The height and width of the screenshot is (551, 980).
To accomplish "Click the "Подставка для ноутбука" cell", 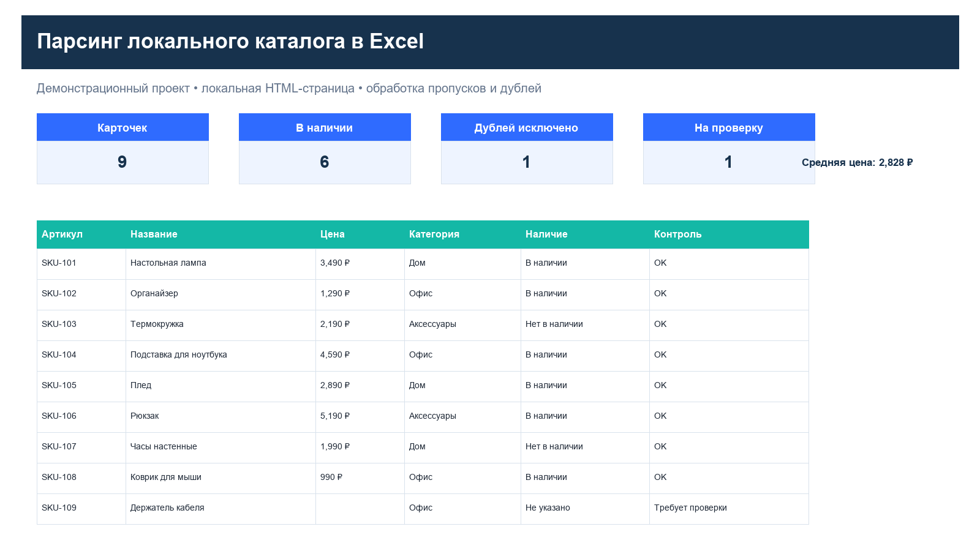I will [221, 356].
